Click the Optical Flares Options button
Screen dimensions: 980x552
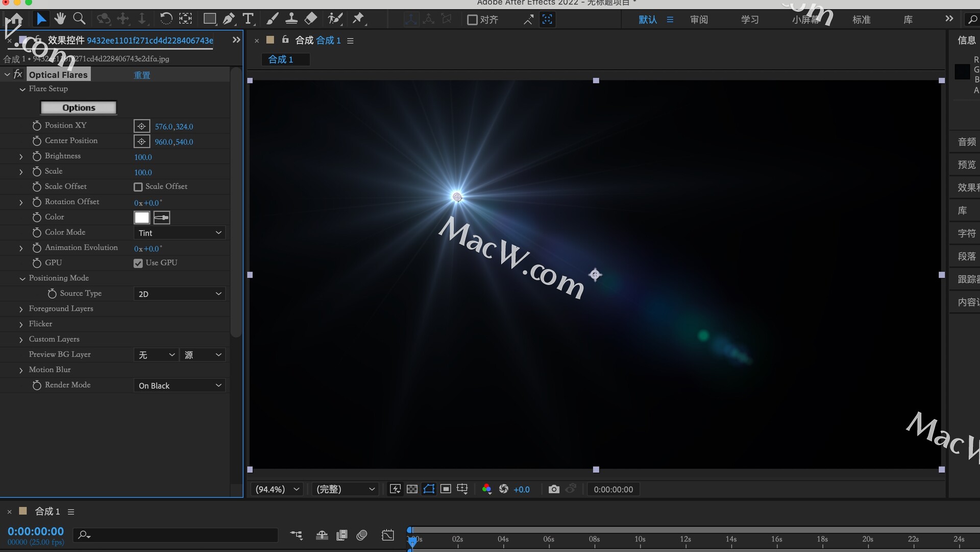tap(79, 108)
